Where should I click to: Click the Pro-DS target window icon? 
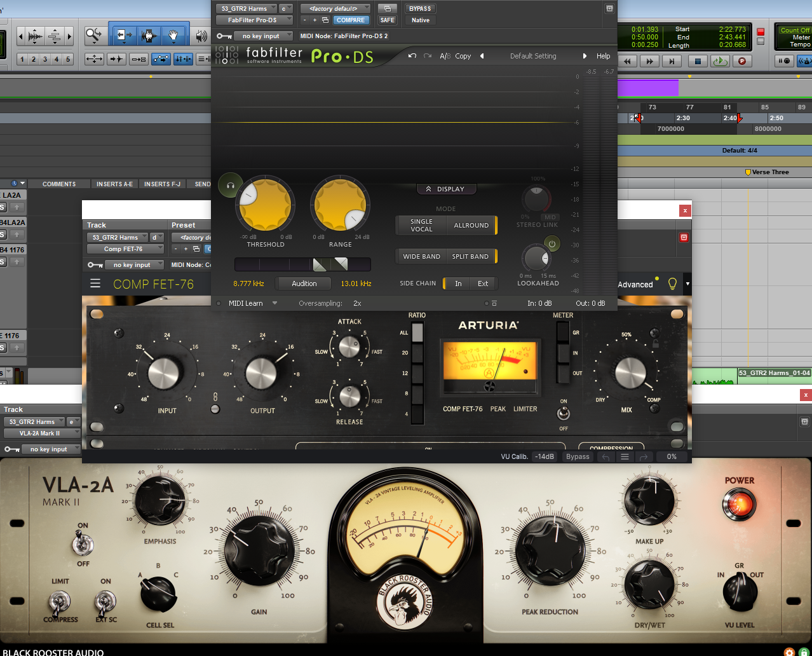click(609, 8)
